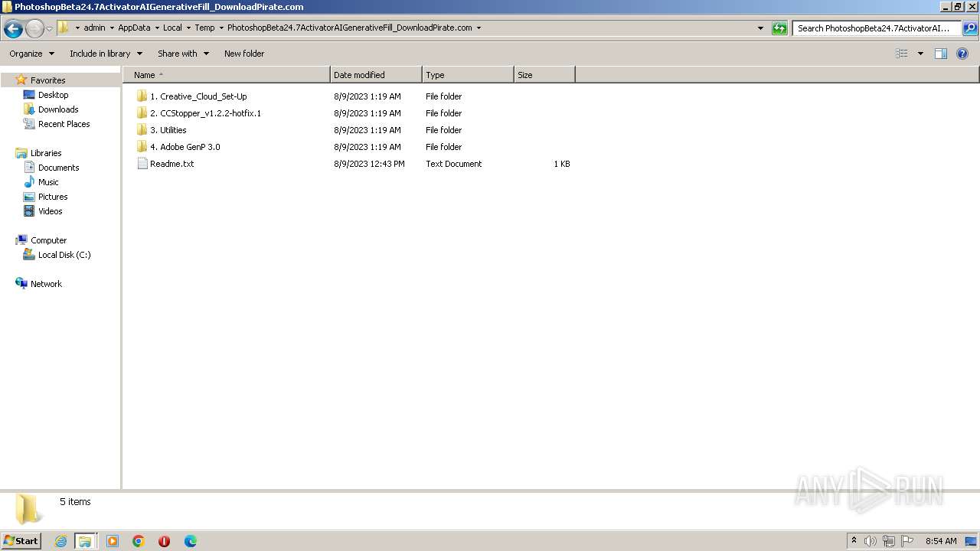Viewport: 980px width, 551px height.
Task: Open the Pictures library
Action: (x=53, y=197)
